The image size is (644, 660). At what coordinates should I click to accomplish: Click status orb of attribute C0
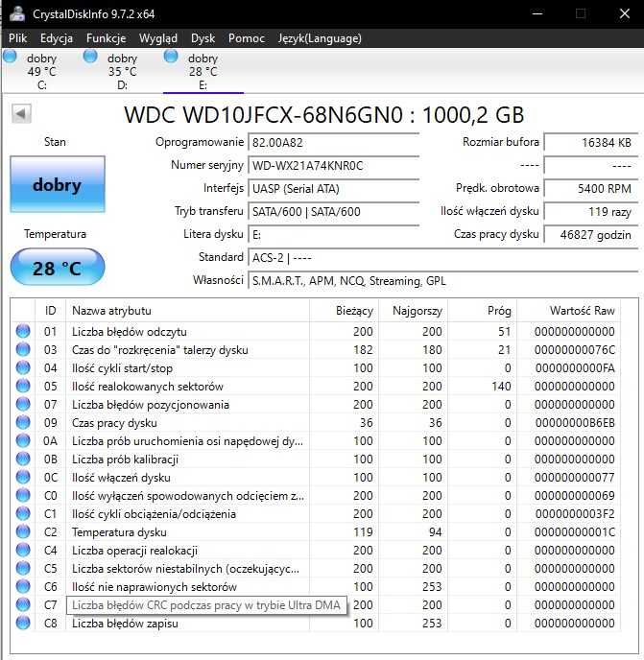(23, 495)
